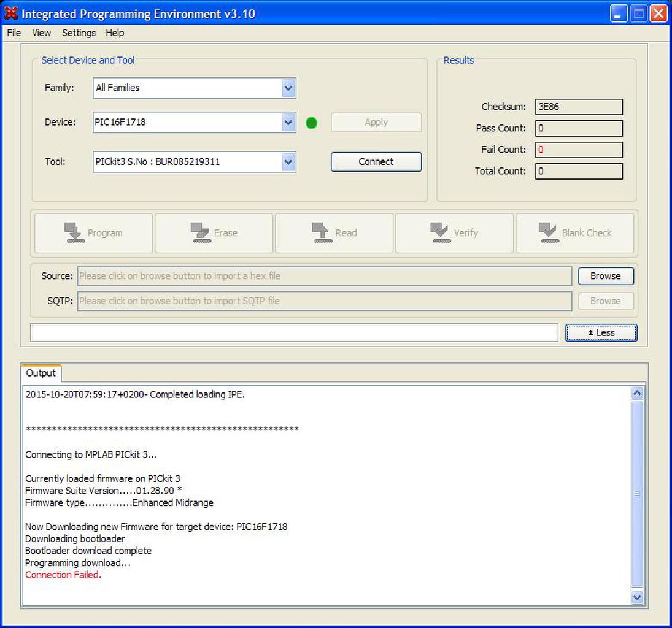Click 'Firmware type...Enhanced Midrange' line

(x=119, y=503)
